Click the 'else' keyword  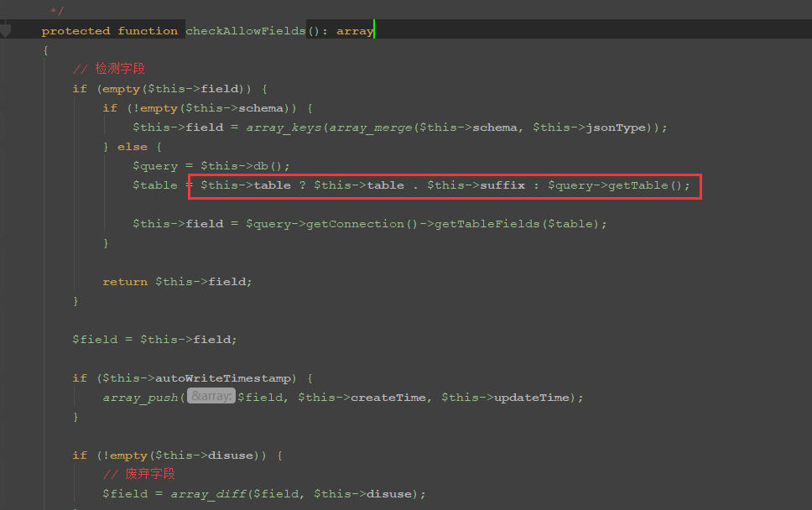coord(133,147)
